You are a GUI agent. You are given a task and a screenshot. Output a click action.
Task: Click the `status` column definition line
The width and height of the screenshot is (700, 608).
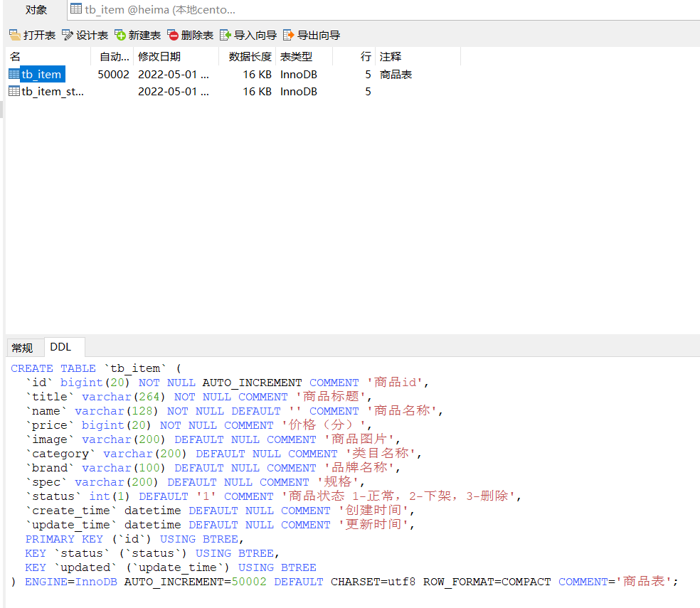[273, 496]
